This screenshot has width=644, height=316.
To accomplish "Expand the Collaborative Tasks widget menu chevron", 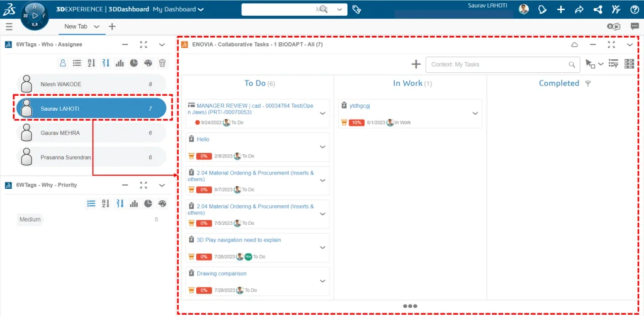I will [x=630, y=45].
